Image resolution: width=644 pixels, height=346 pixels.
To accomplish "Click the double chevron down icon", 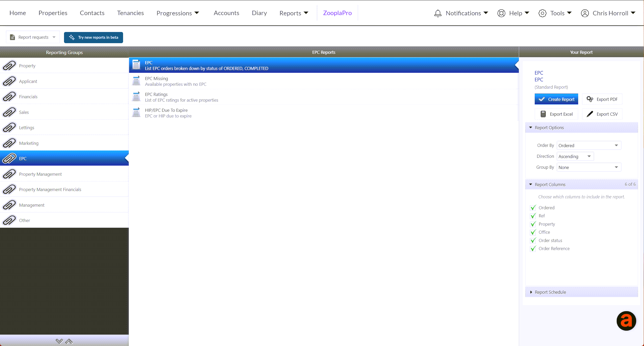I will 59,341.
